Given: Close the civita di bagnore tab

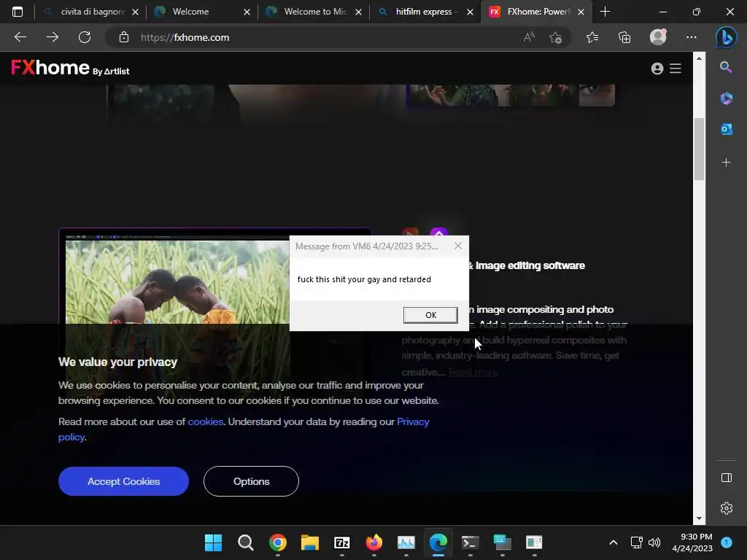Looking at the screenshot, I should (x=135, y=12).
